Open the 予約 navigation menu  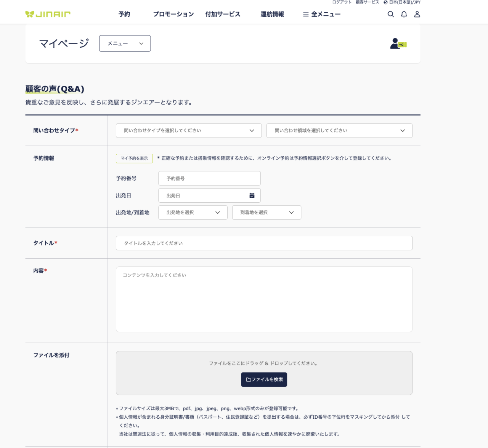[x=124, y=14]
